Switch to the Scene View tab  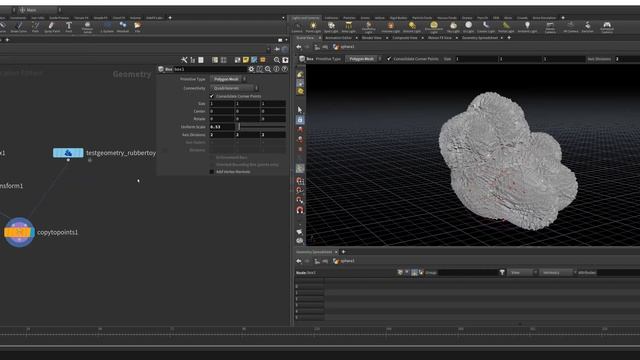305,38
